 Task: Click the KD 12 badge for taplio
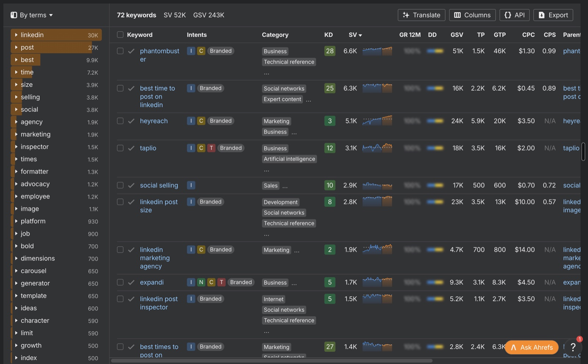pos(330,148)
